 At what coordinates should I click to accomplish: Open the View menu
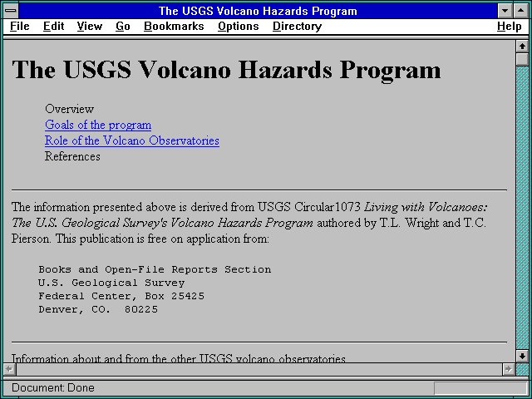pos(90,26)
